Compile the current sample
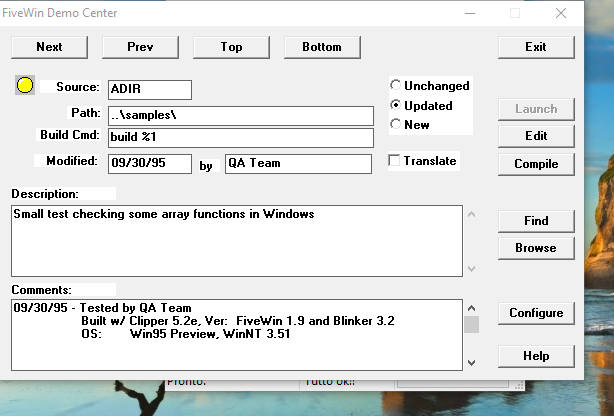Screen dimensions: 614x416 (x=536, y=164)
